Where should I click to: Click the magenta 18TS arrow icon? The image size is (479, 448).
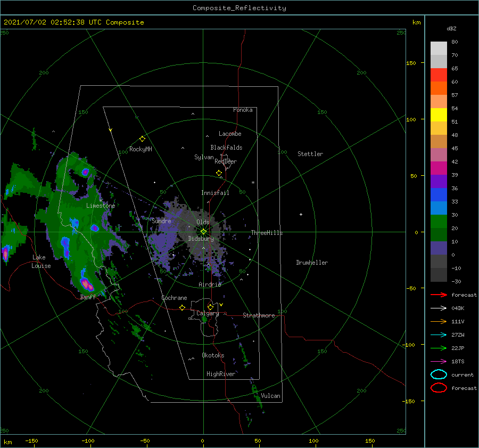[439, 362]
